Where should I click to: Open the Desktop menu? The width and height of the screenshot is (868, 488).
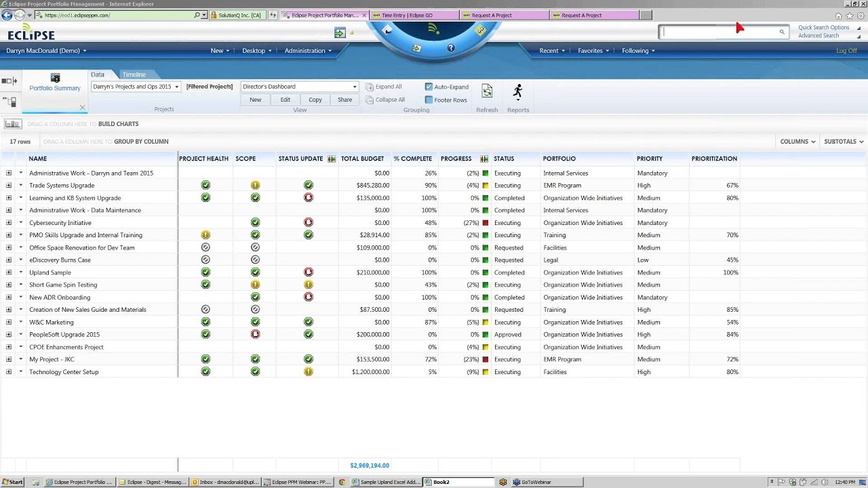pyautogui.click(x=257, y=51)
